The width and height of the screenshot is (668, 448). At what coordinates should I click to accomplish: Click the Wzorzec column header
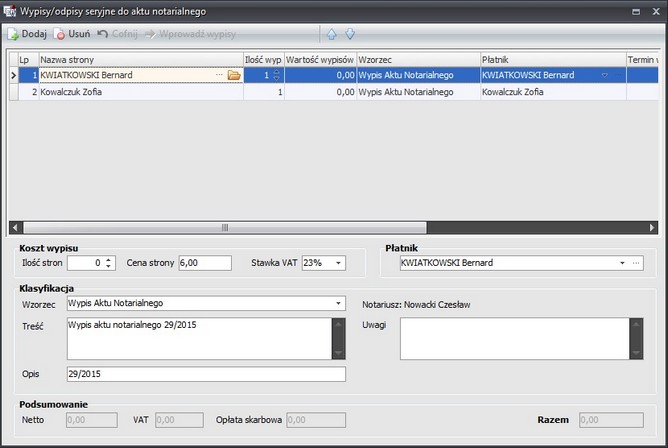click(x=416, y=59)
